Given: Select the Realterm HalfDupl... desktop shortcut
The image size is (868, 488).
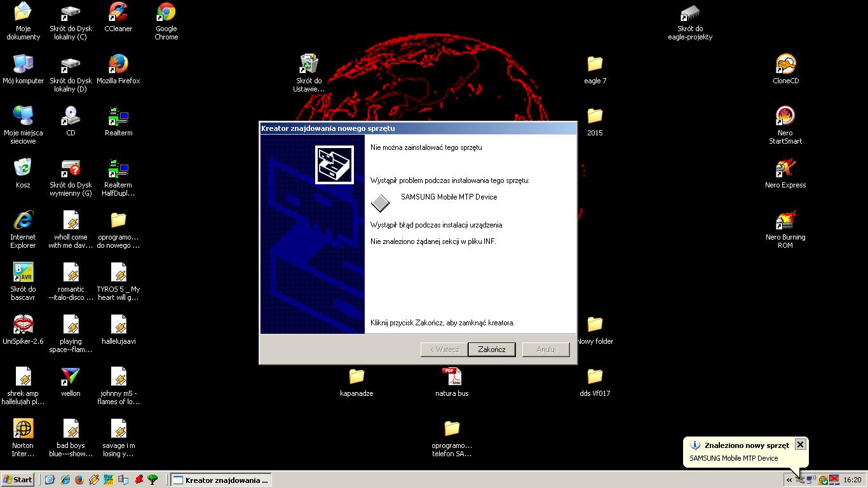Looking at the screenshot, I should (118, 177).
